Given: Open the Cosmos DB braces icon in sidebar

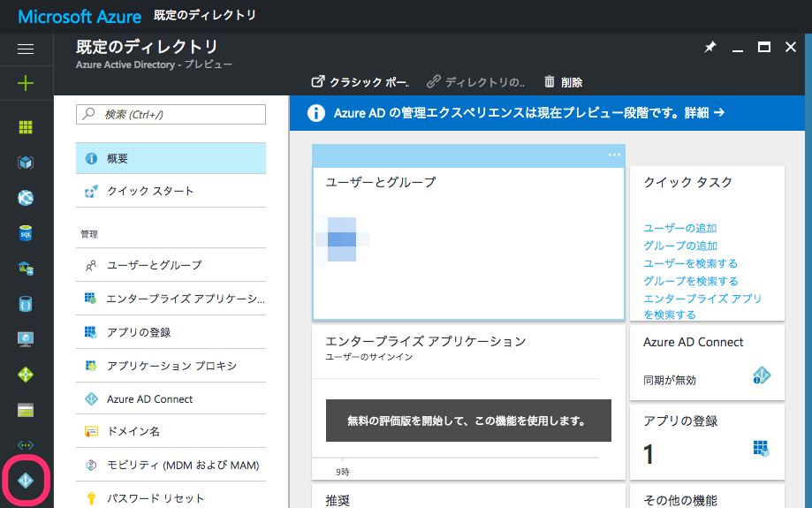Looking at the screenshot, I should click(26, 304).
